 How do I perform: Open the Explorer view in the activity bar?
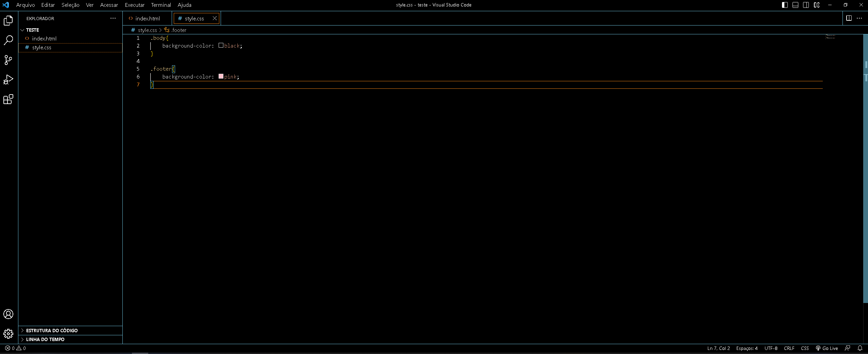coord(8,21)
